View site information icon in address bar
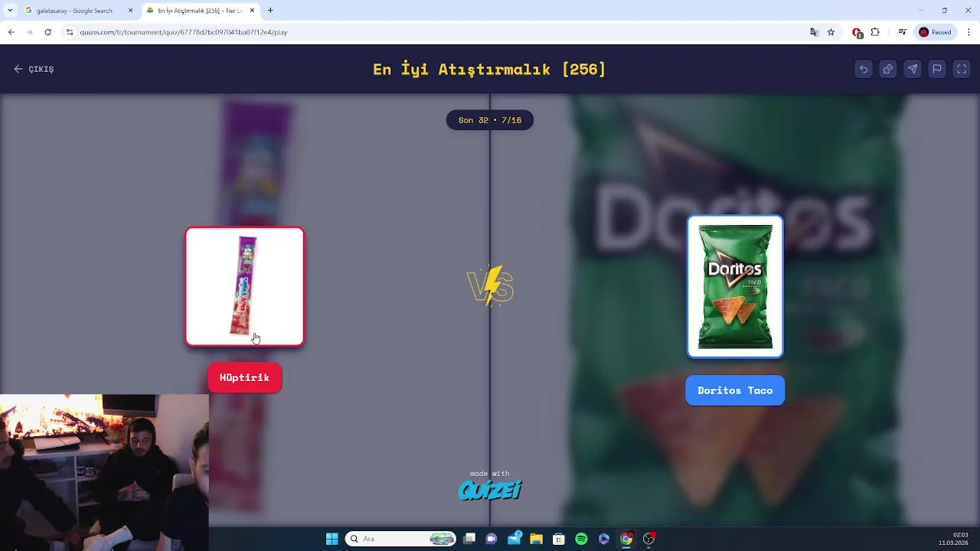 (70, 32)
